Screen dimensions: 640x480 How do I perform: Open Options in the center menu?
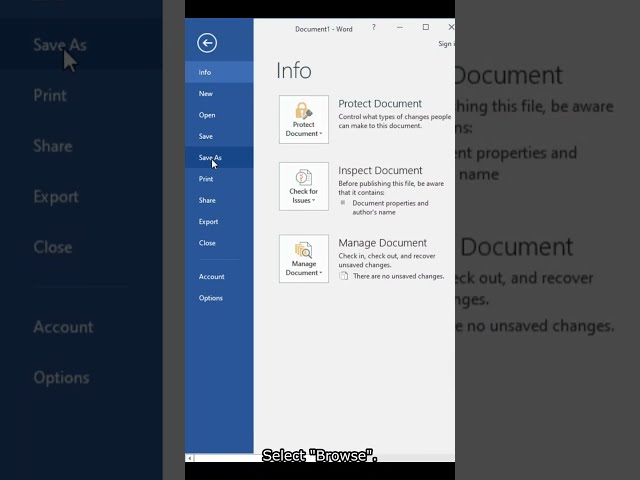219,298
